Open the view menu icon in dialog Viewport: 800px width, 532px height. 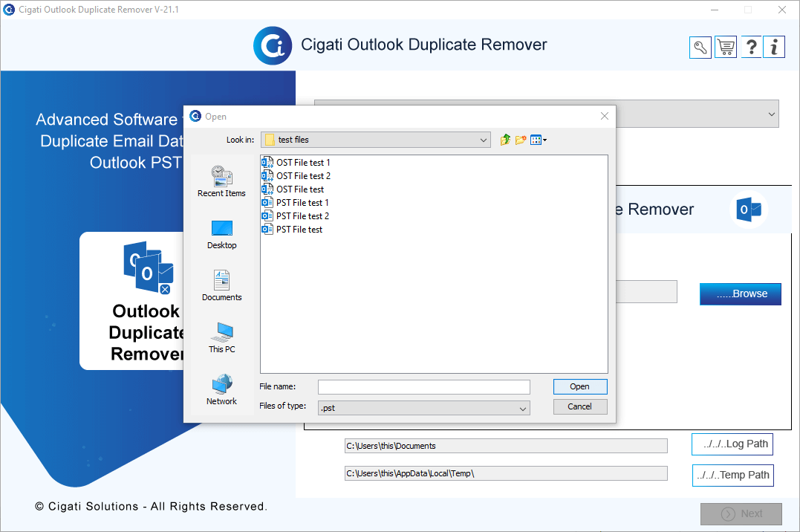pyautogui.click(x=539, y=140)
